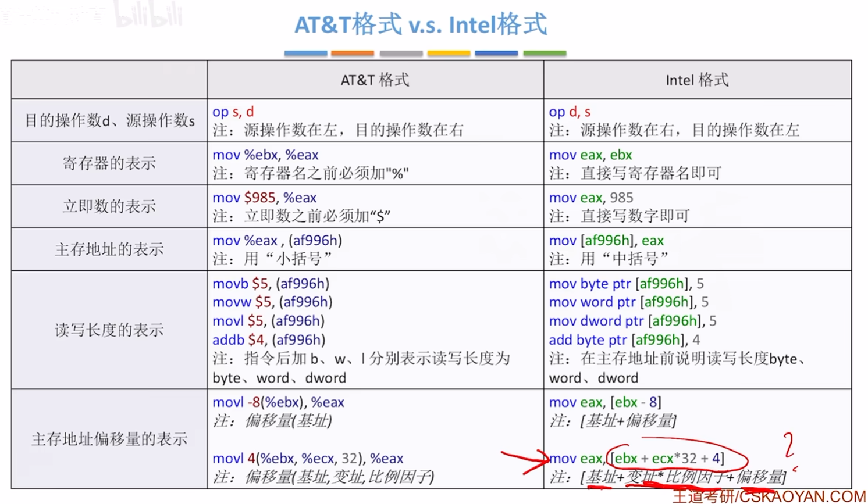Viewport: 868px width, 504px height.
Task: Click the note "立即数之前必须加"$""
Action: point(317,216)
